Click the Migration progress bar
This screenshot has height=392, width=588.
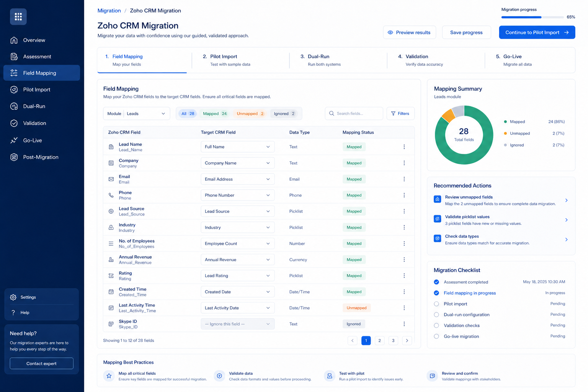click(x=532, y=17)
